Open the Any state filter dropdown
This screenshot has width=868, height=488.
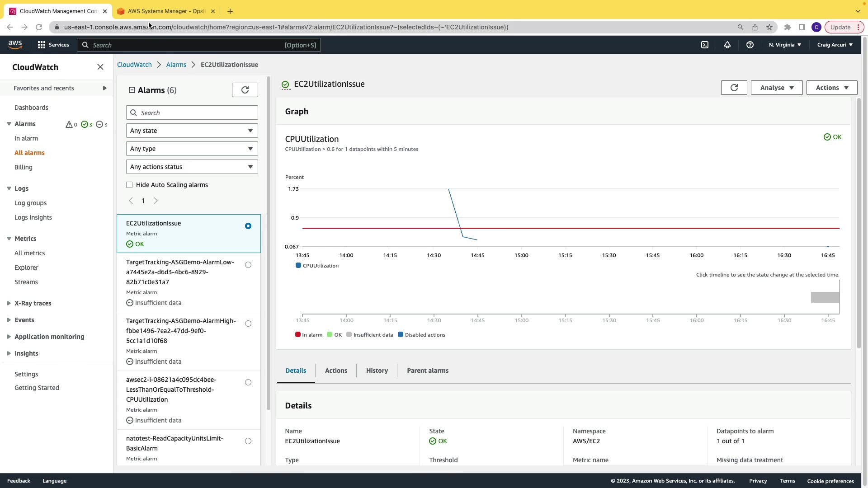pyautogui.click(x=192, y=131)
